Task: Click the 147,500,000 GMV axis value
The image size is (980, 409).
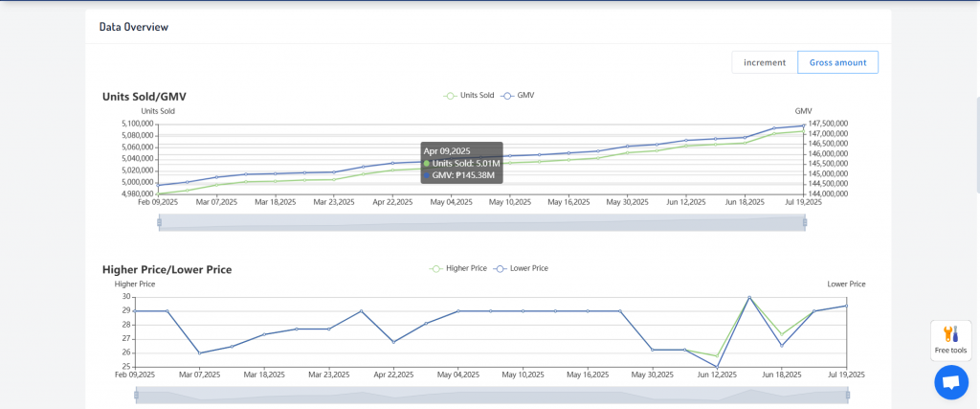Action: coord(828,124)
